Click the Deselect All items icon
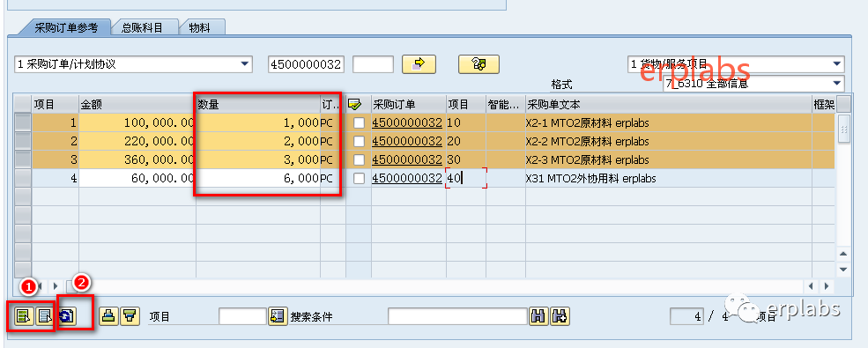Screen dimensions: 868x348 pos(44,316)
